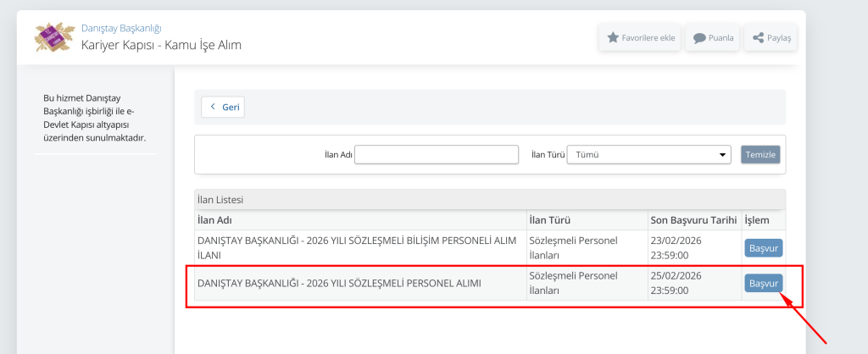Add page to favorites with Favorilere ekle
868x354 pixels.
(639, 37)
